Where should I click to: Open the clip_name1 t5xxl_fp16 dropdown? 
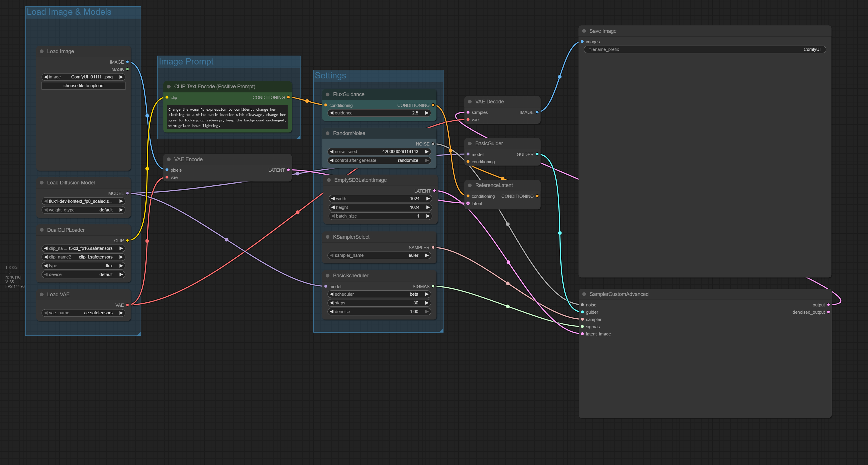pos(84,248)
